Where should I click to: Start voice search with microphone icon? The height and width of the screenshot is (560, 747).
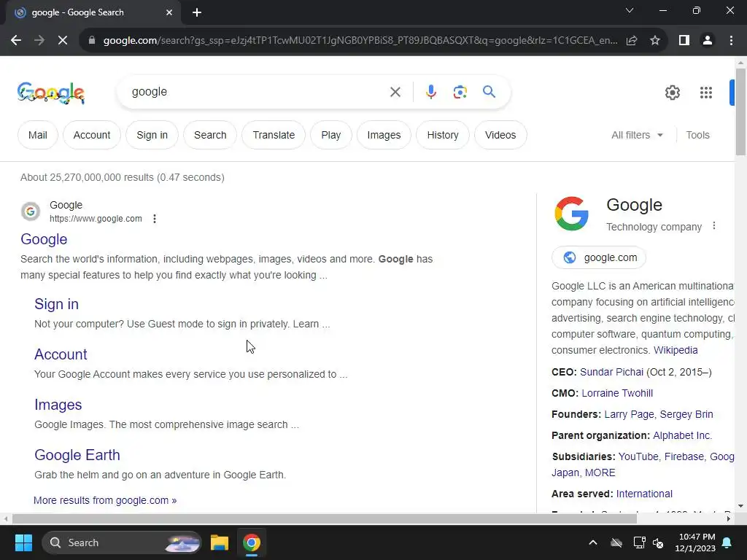pyautogui.click(x=430, y=92)
